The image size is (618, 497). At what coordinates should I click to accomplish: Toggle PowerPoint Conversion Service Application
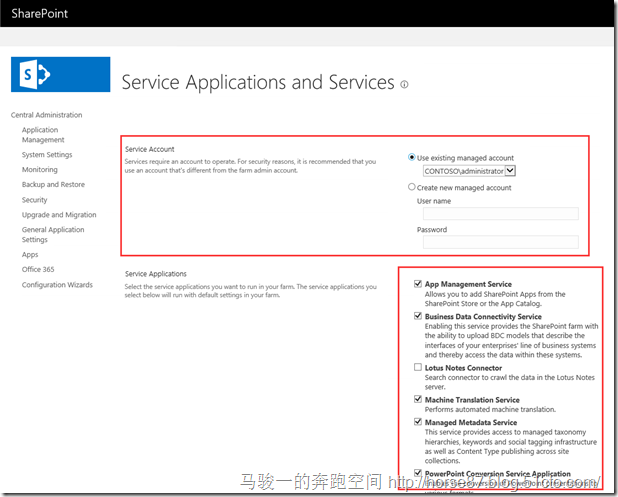coord(418,473)
